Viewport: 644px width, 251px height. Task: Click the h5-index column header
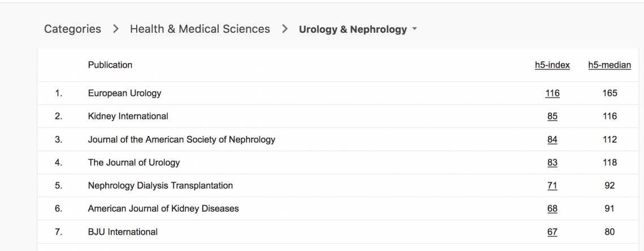click(552, 65)
